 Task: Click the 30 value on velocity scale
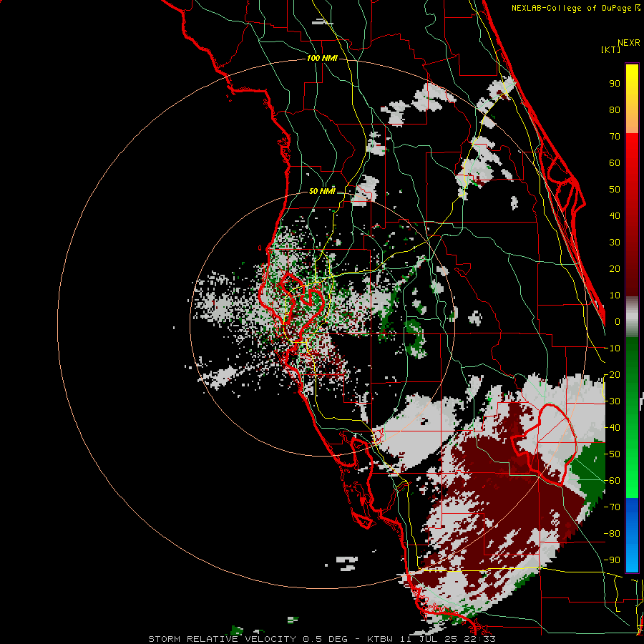pyautogui.click(x=615, y=243)
